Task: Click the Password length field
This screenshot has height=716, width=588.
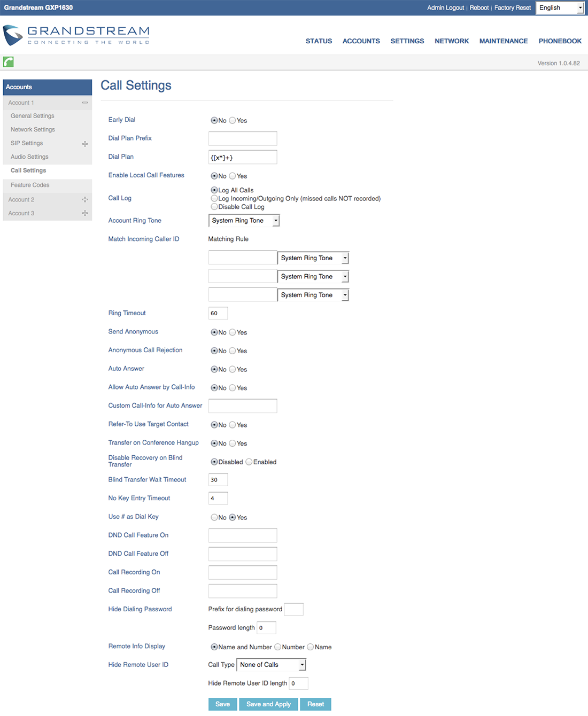Action: click(x=267, y=628)
